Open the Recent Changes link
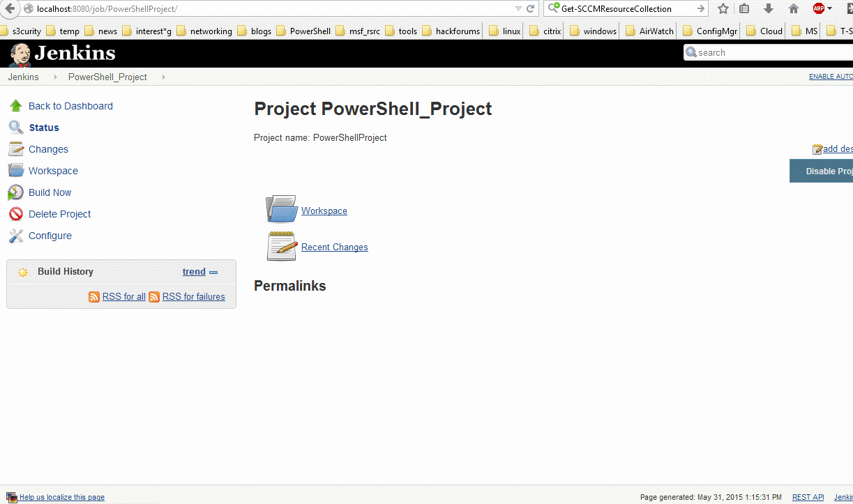Screen dimensions: 853x504 point(335,247)
